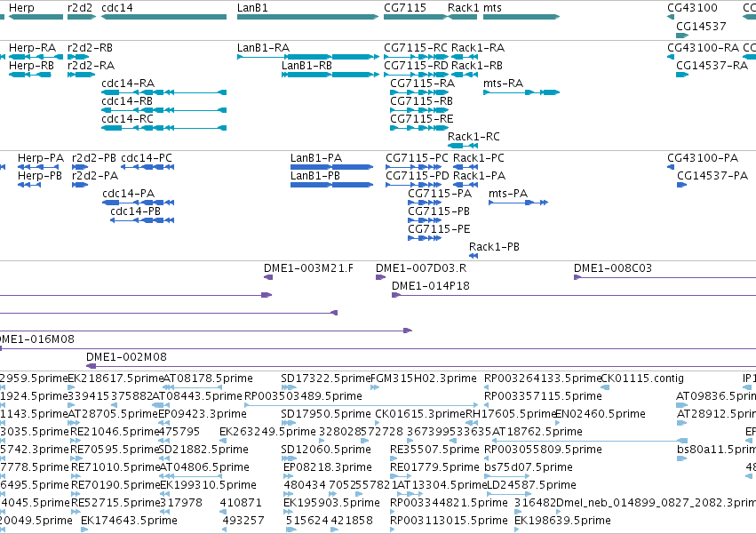This screenshot has height=534, width=756.
Task: Select the Rack1-PC protein label
Action: (479, 158)
